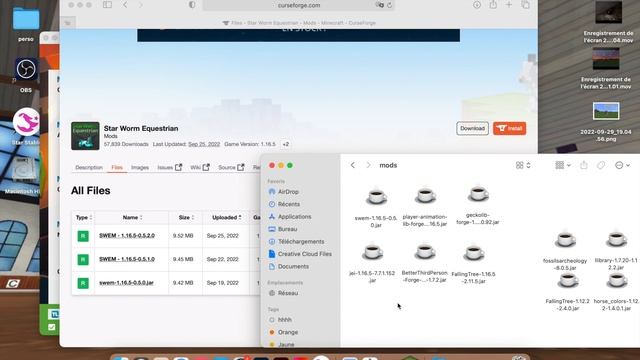Viewport: 640px width, 360px height.
Task: Select the hhhh tag in Finder
Action: 280,320
